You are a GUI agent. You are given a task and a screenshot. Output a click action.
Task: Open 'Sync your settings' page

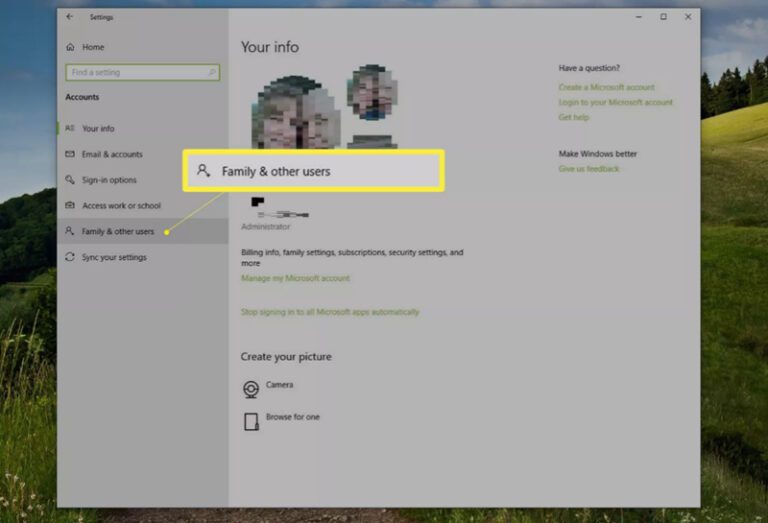tap(143, 257)
